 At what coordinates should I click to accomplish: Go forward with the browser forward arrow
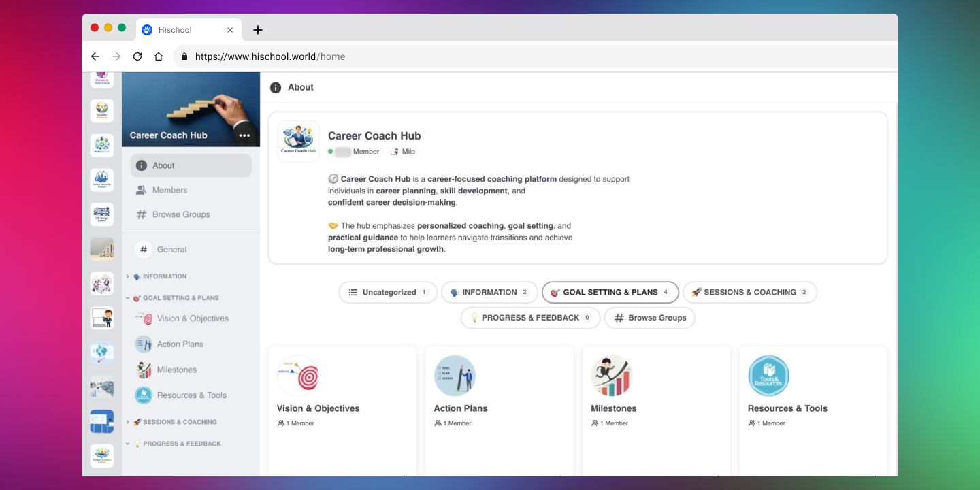coord(116,56)
